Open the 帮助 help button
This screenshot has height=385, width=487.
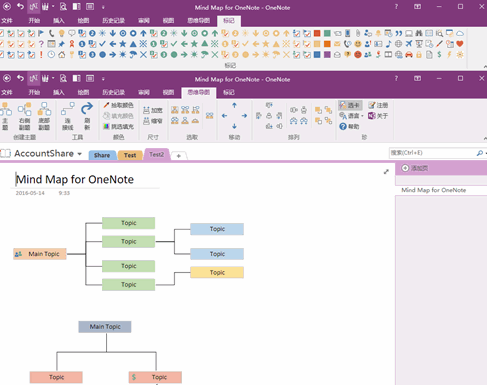pyautogui.click(x=349, y=126)
